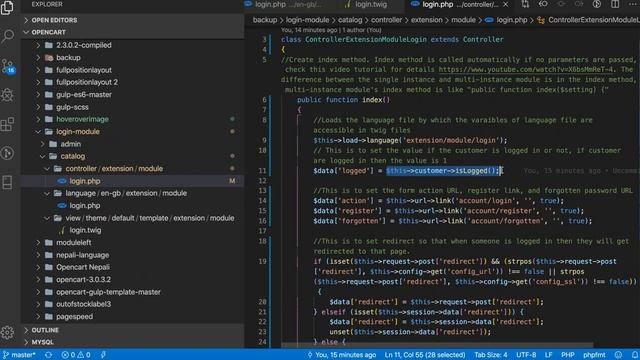Open the Run and Debug view
640x360 pixels.
click(x=7, y=95)
